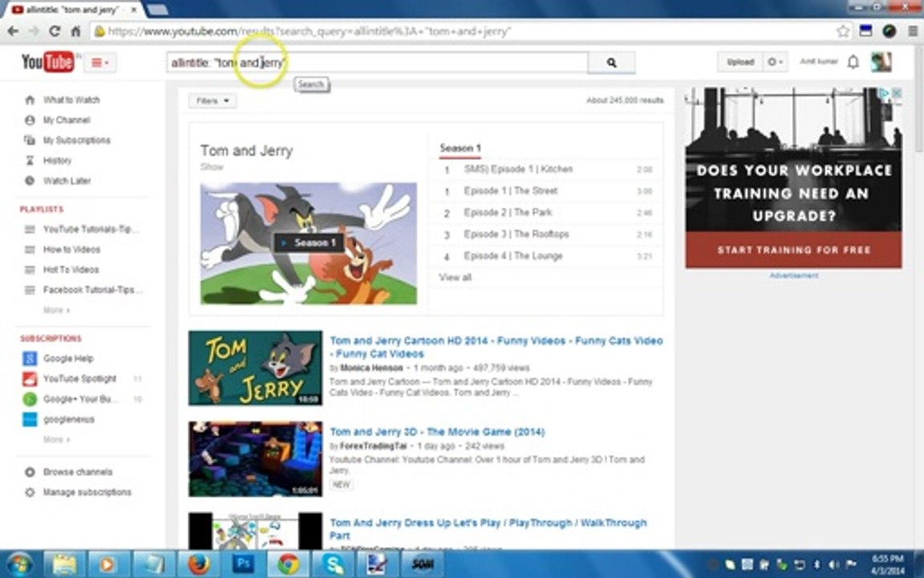Image resolution: width=924 pixels, height=578 pixels.
Task: Open ForexTradingTai channel link
Action: (x=373, y=446)
